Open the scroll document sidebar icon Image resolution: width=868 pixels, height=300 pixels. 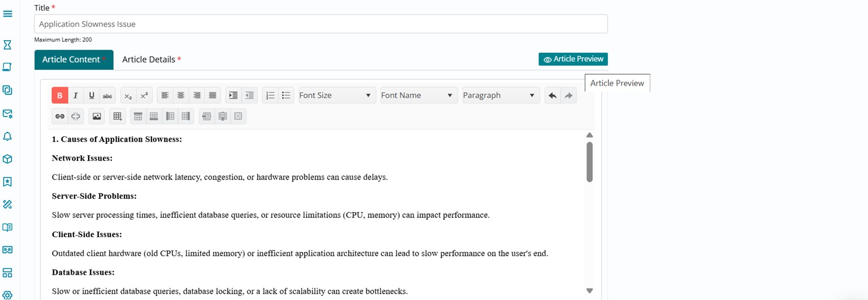point(8,67)
